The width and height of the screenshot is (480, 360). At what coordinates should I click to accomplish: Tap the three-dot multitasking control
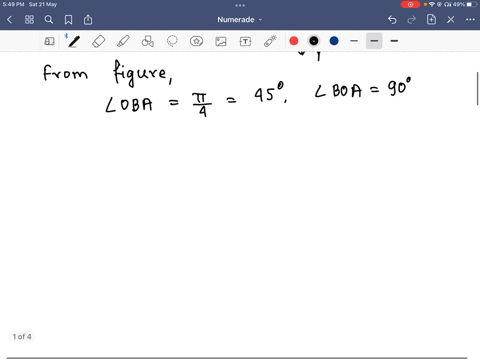[240, 5]
